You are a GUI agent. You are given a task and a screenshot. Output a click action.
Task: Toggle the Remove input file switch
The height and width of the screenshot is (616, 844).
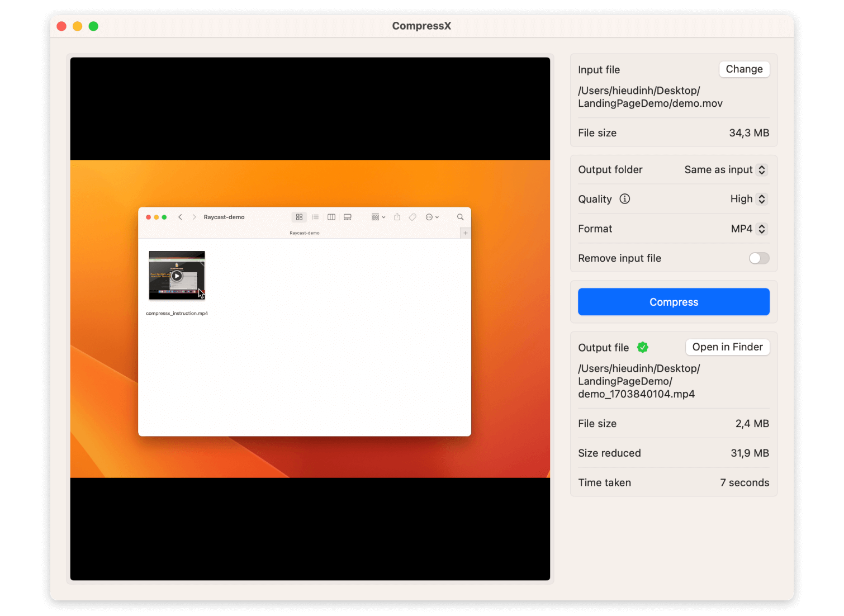[759, 258]
